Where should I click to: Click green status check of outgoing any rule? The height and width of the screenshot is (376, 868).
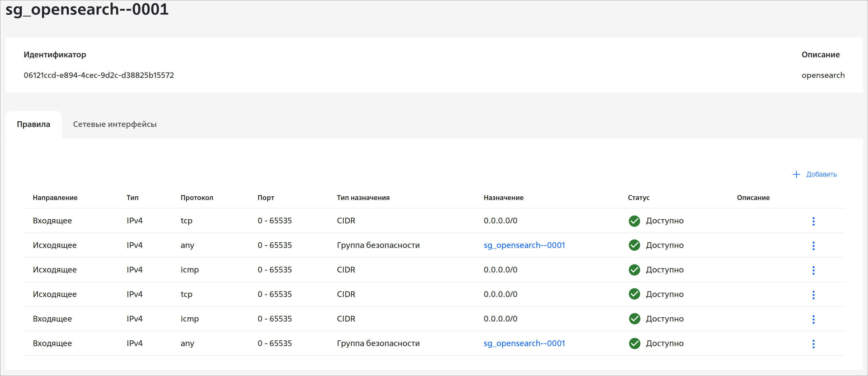pyautogui.click(x=634, y=245)
